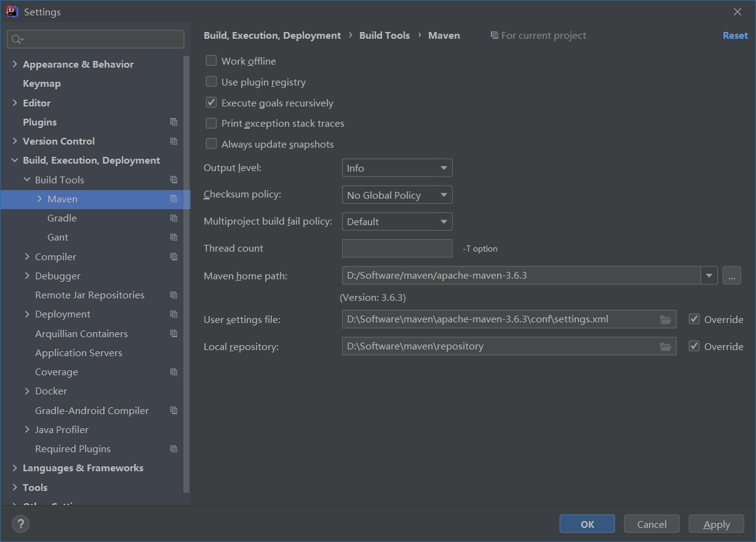Click the help question mark icon
This screenshot has height=542, width=756.
click(21, 524)
